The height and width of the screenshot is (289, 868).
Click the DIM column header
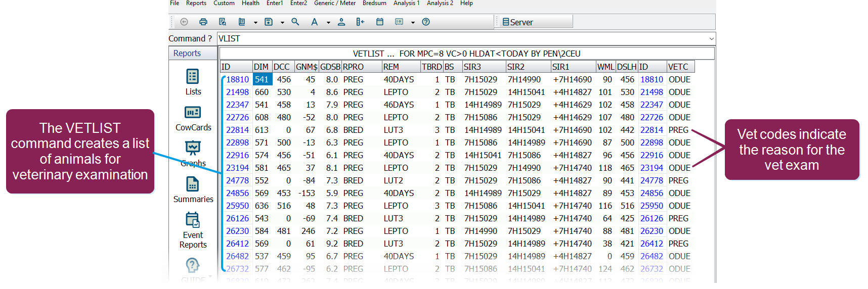[262, 67]
